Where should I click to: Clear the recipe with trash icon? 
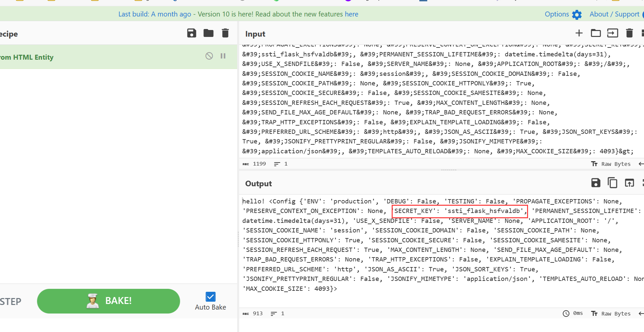pyautogui.click(x=225, y=33)
